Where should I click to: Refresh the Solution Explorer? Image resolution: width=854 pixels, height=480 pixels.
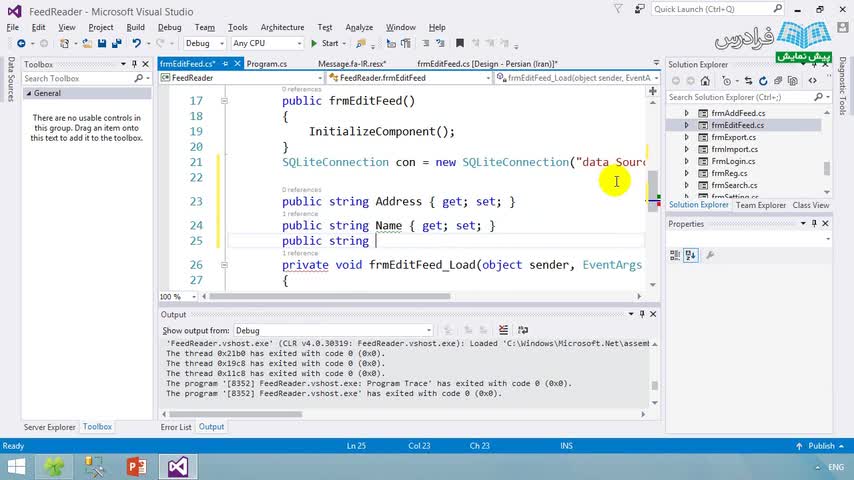coord(763,81)
